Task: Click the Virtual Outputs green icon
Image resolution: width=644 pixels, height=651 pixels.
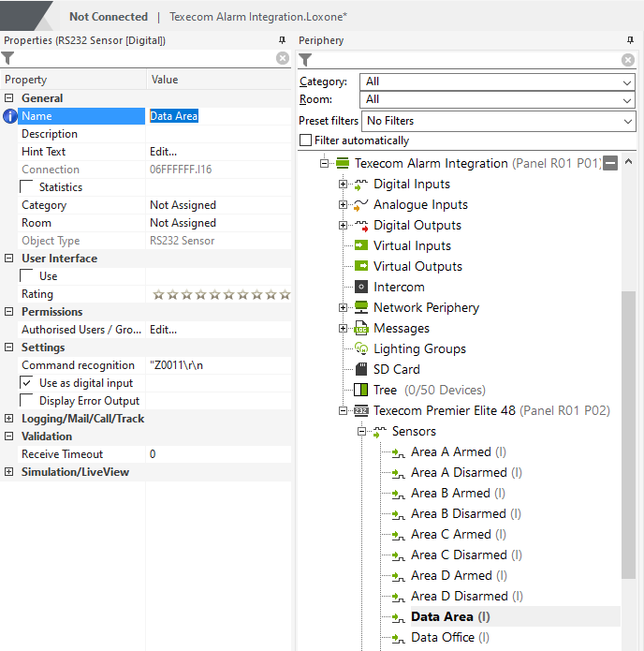Action: point(361,267)
